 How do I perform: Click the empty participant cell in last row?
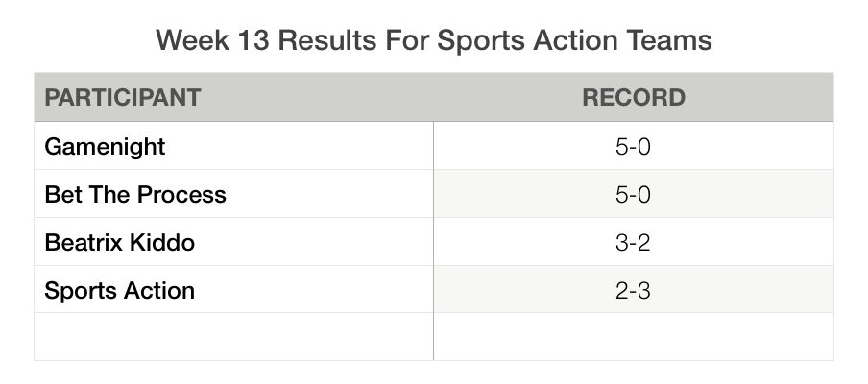coord(233,336)
